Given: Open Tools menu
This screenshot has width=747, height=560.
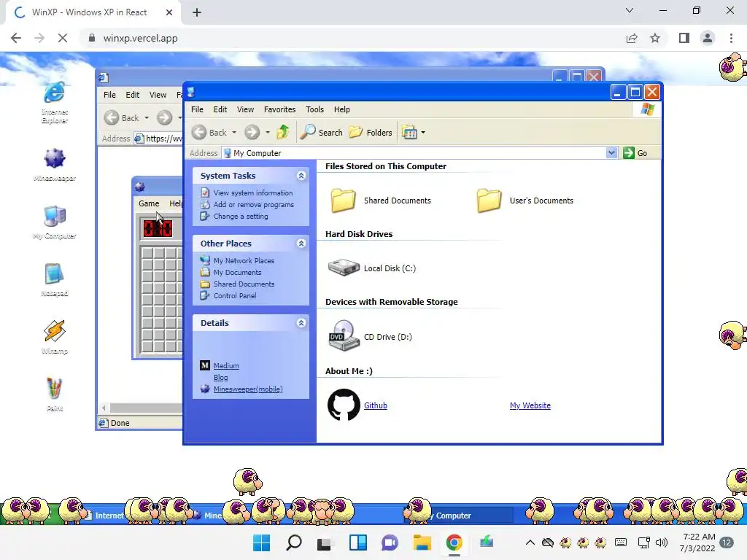Looking at the screenshot, I should (x=314, y=109).
